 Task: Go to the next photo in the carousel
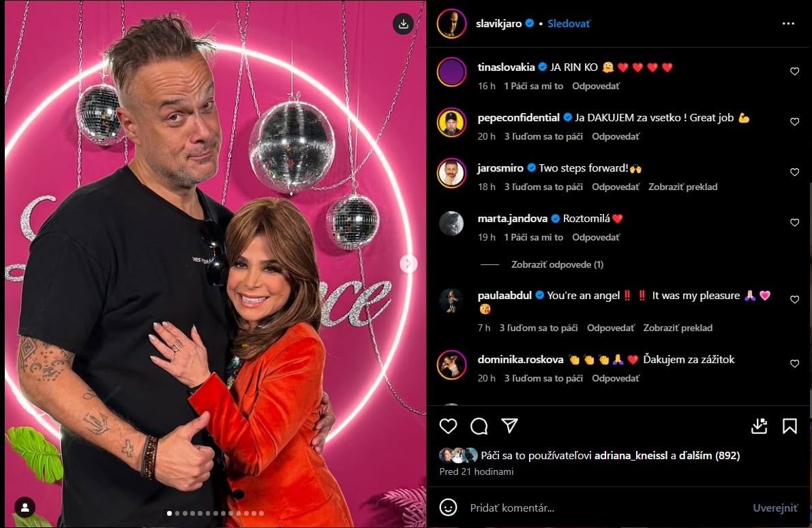point(408,264)
